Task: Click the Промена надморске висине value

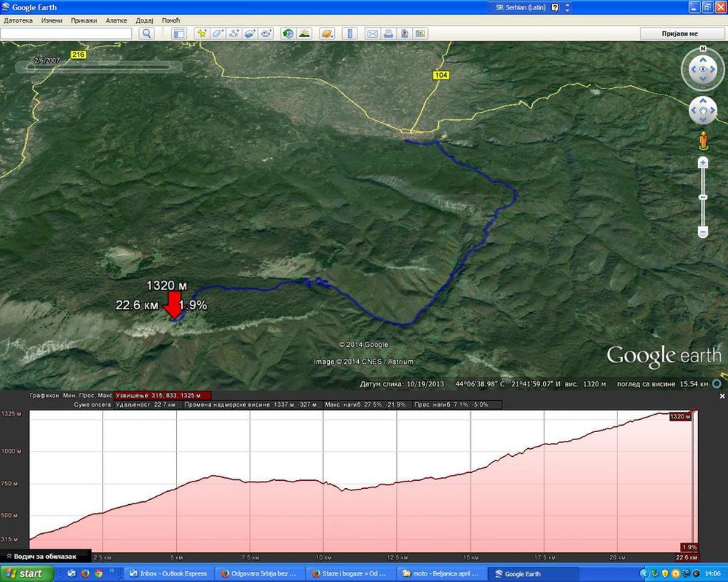Action: tap(250, 404)
